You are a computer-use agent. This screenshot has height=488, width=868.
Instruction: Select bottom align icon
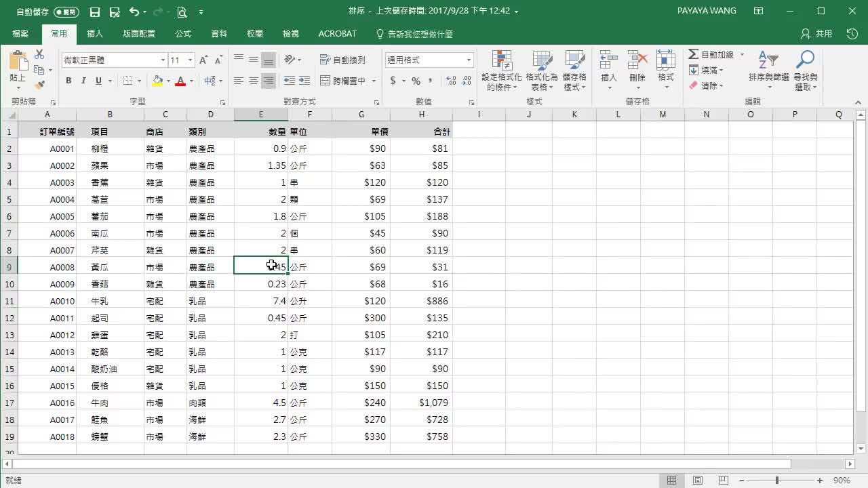click(x=269, y=60)
